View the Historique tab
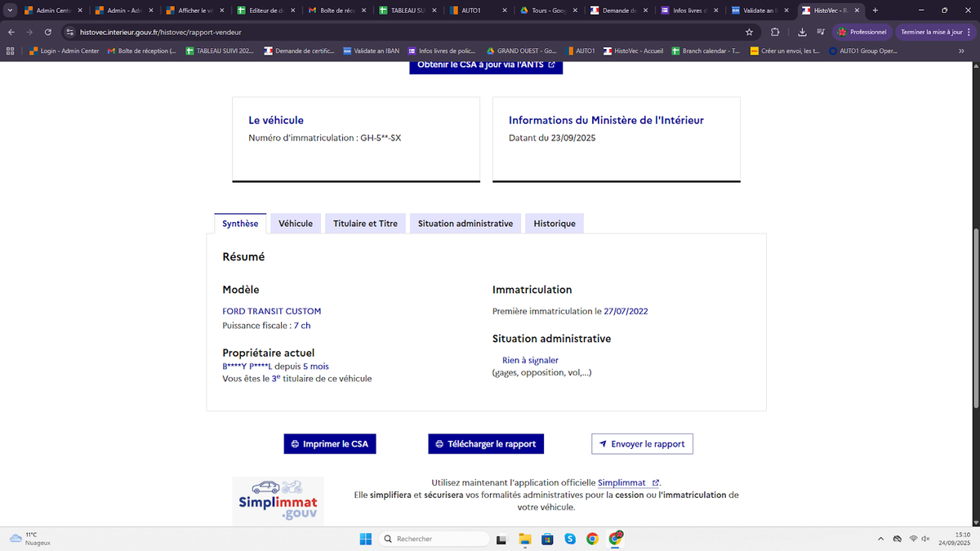The image size is (980, 551). [554, 224]
